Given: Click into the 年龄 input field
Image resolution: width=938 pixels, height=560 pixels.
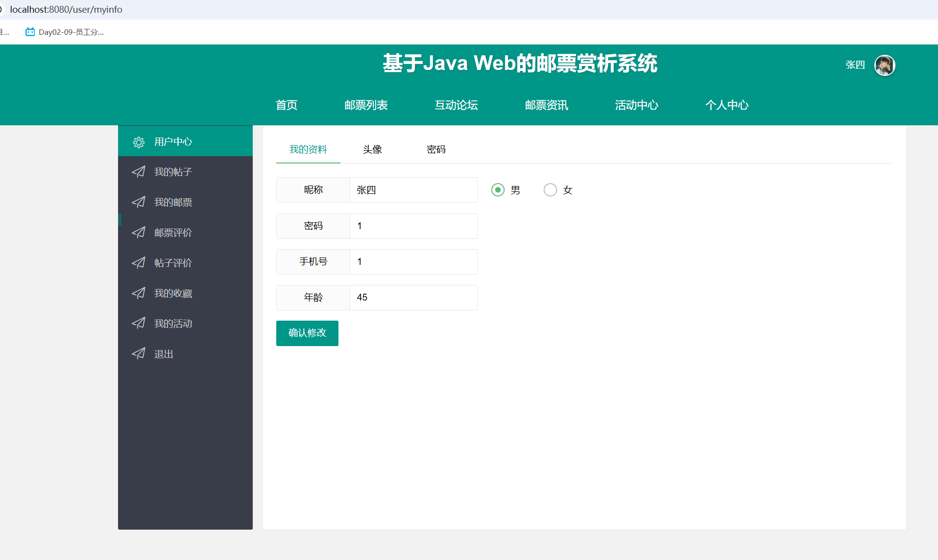Looking at the screenshot, I should coord(413,298).
